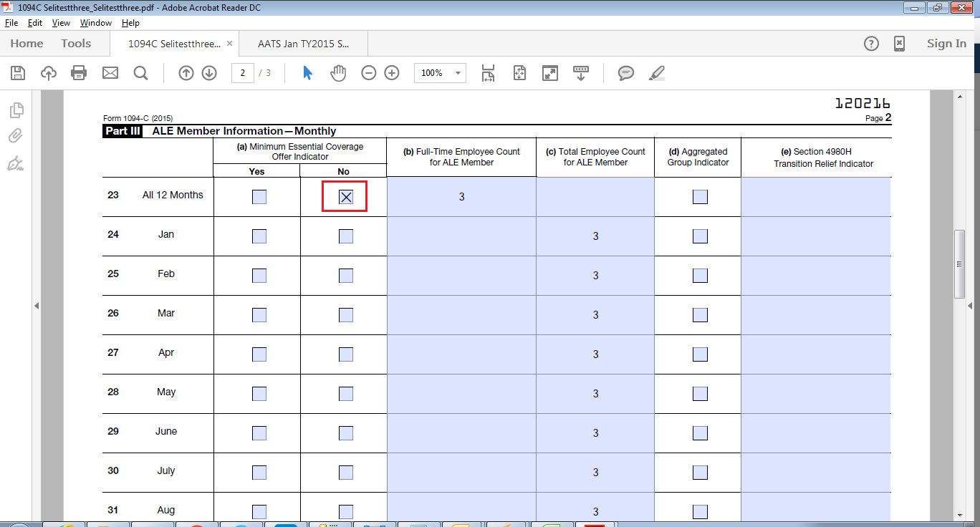Tick the Aggregated Group box for Feb
980x527 pixels.
pyautogui.click(x=700, y=276)
